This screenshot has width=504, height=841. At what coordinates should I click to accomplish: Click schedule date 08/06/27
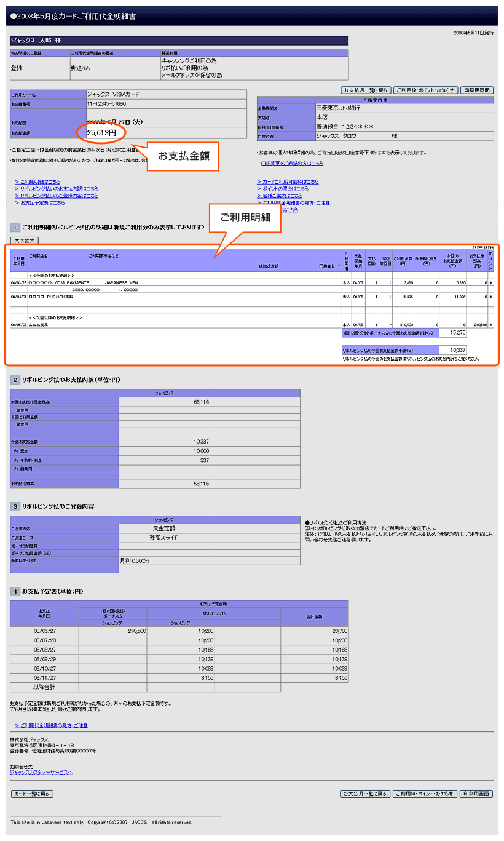(x=44, y=631)
